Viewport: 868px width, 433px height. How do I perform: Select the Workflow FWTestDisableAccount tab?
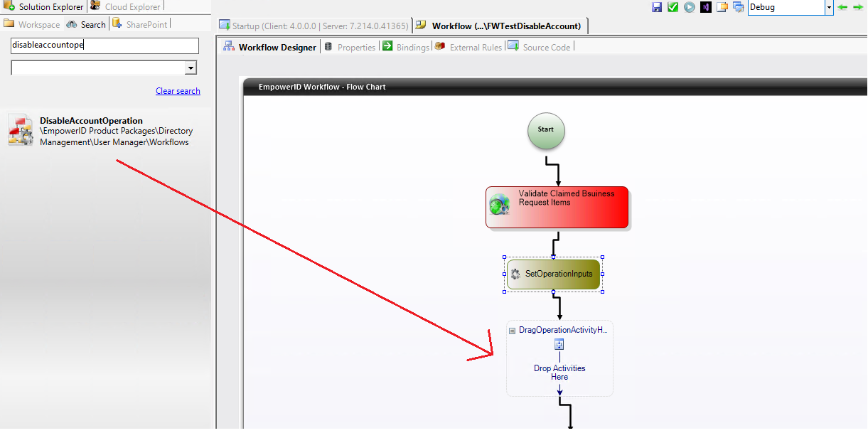click(499, 26)
